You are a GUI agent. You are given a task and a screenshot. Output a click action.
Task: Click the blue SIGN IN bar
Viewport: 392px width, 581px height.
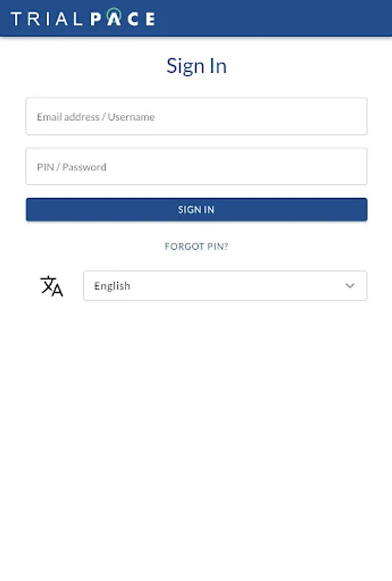coord(196,209)
